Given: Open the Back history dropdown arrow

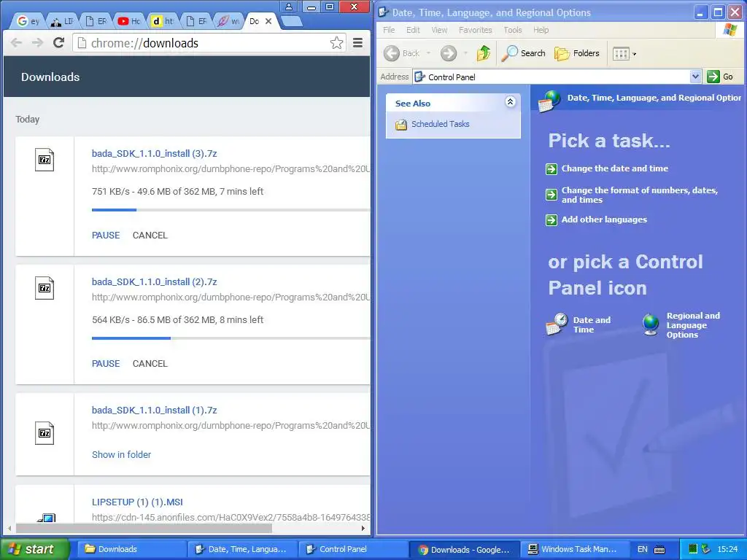Looking at the screenshot, I should point(428,53).
